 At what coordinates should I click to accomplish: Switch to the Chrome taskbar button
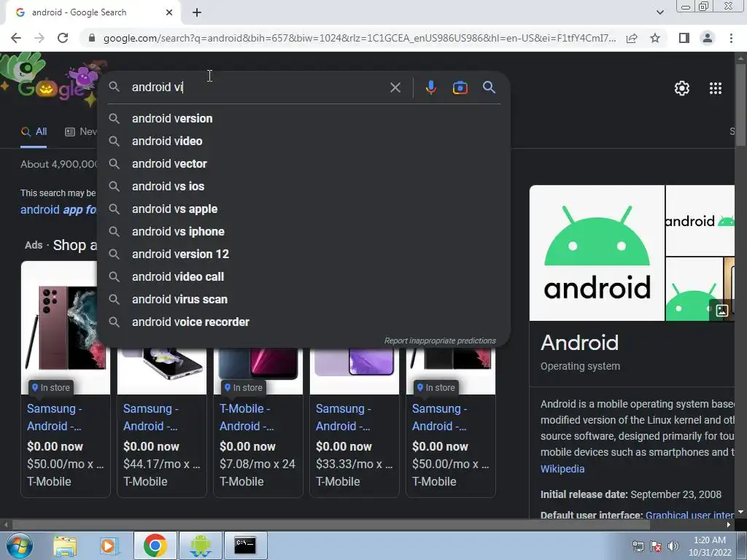pos(155,546)
